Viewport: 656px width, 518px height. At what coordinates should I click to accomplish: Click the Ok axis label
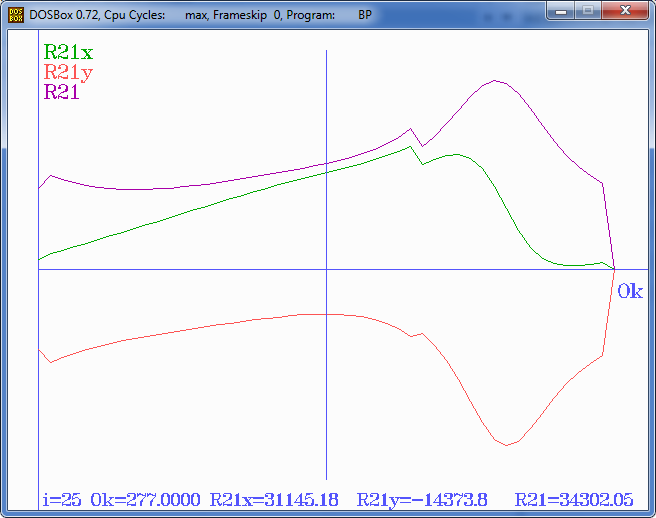point(630,291)
